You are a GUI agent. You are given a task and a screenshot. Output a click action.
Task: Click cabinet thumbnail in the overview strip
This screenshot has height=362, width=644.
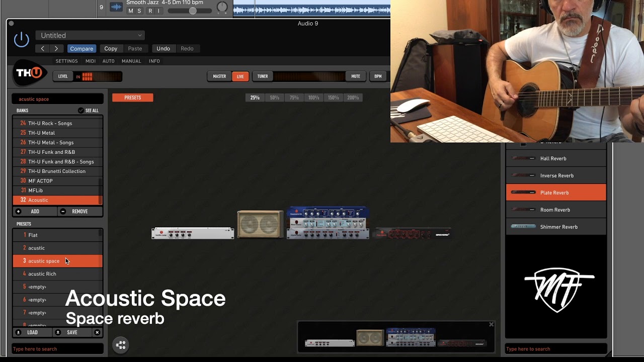(x=370, y=338)
